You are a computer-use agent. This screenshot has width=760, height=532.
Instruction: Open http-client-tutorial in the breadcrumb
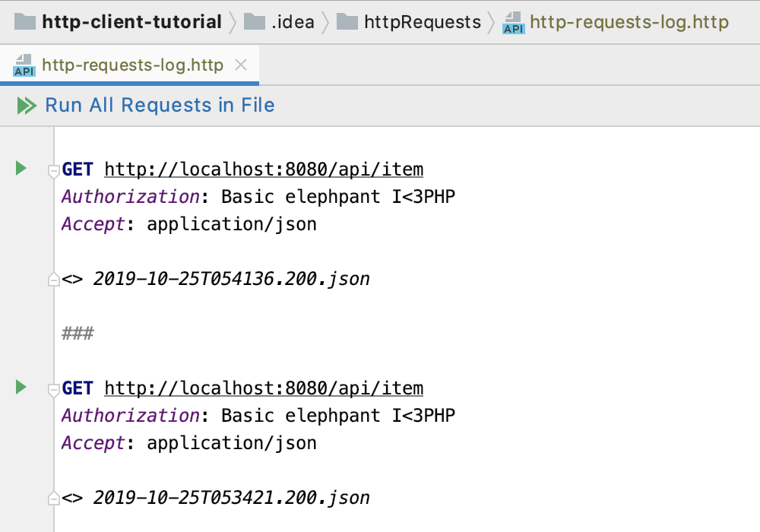(x=131, y=22)
